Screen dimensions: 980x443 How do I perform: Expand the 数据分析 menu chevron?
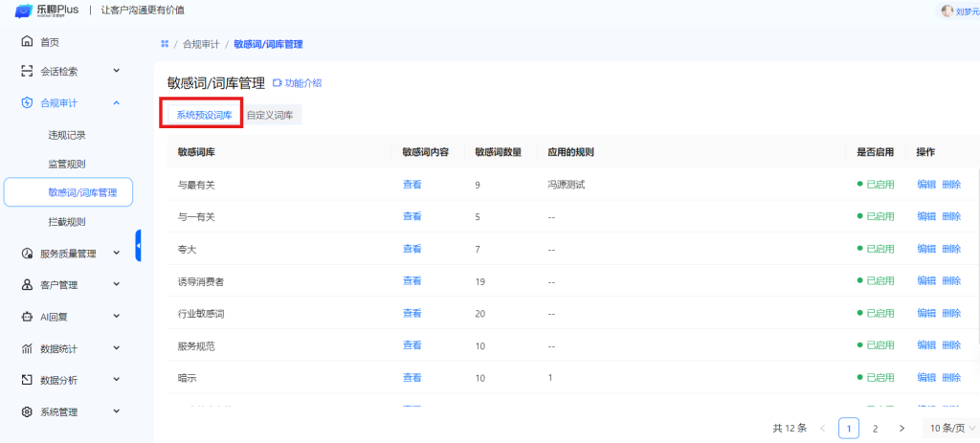coord(116,380)
